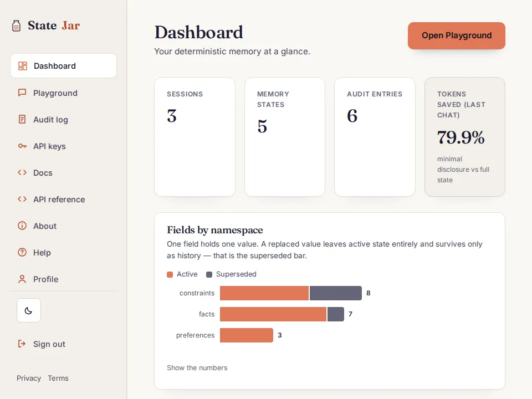Go to the Help page

coord(63,253)
